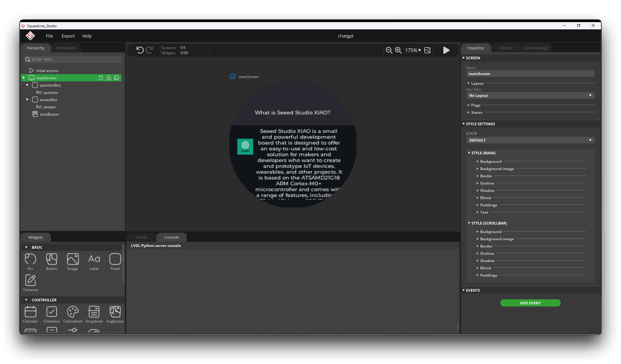Open the File menu
The width and height of the screenshot is (621, 364).
pyautogui.click(x=49, y=36)
